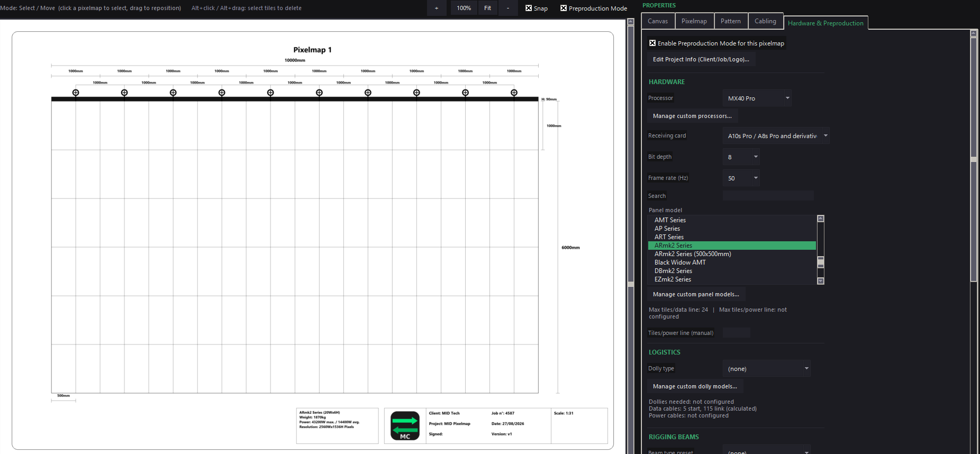Click Manage custom dolly models button
The width and height of the screenshot is (980, 454).
(695, 386)
